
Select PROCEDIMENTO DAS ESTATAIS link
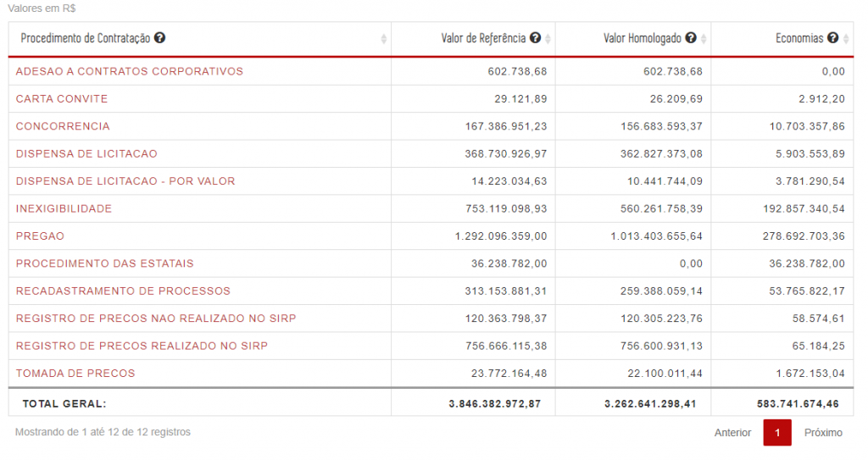[x=104, y=263]
